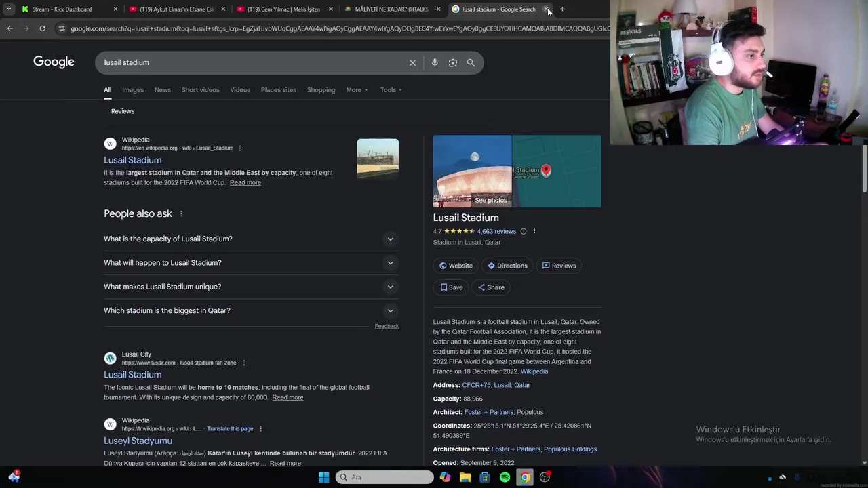
Task: Click the Reviews chip
Action: point(123,111)
